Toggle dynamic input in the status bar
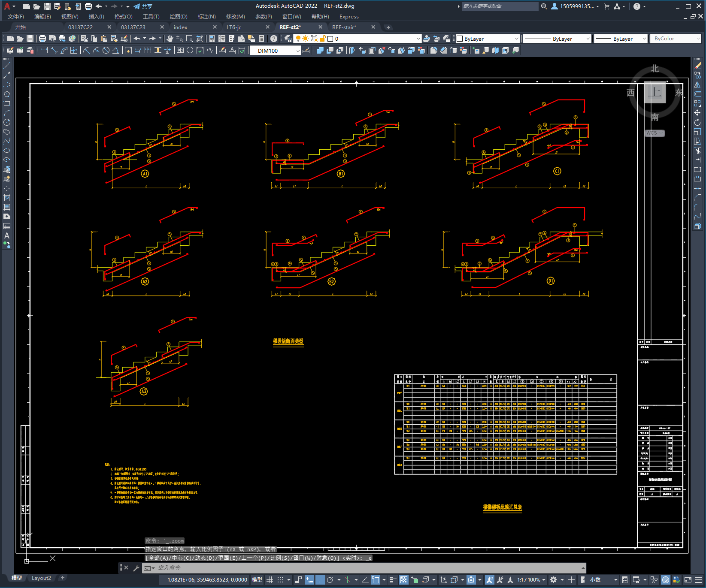 pyautogui.click(x=309, y=580)
